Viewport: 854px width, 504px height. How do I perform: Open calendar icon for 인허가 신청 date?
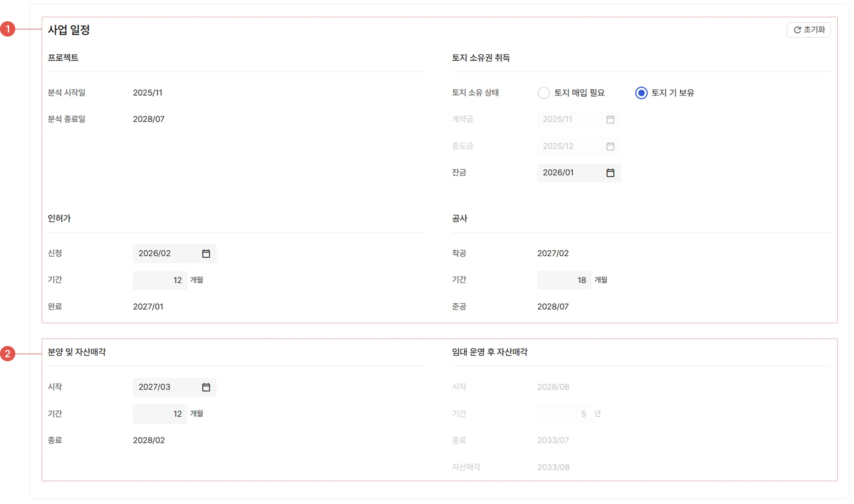coord(206,253)
